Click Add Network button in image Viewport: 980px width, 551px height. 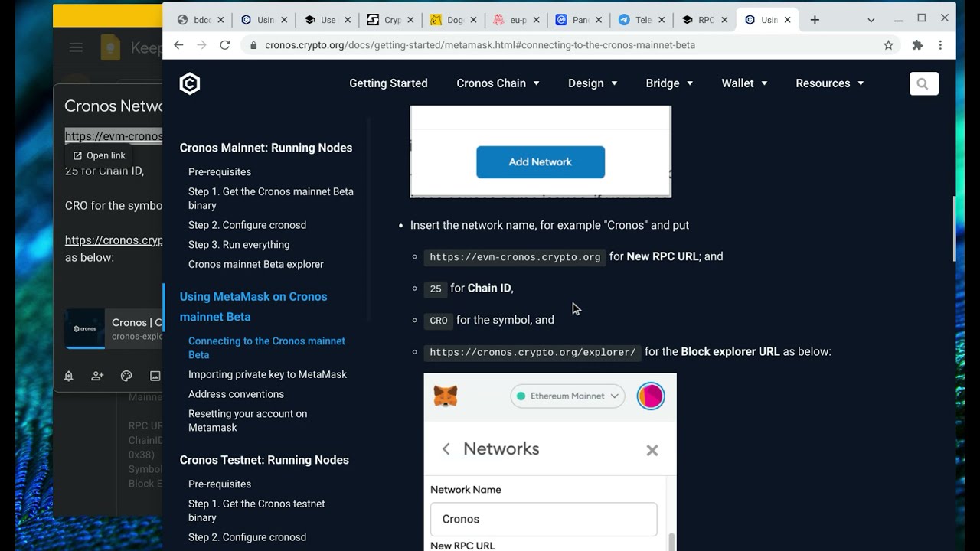coord(541,162)
